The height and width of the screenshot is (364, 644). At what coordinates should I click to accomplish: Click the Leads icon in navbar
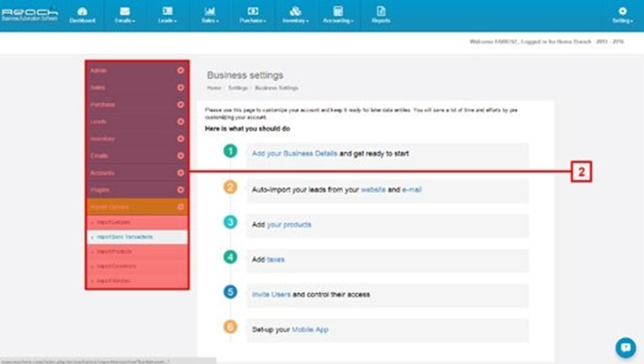[x=167, y=11]
